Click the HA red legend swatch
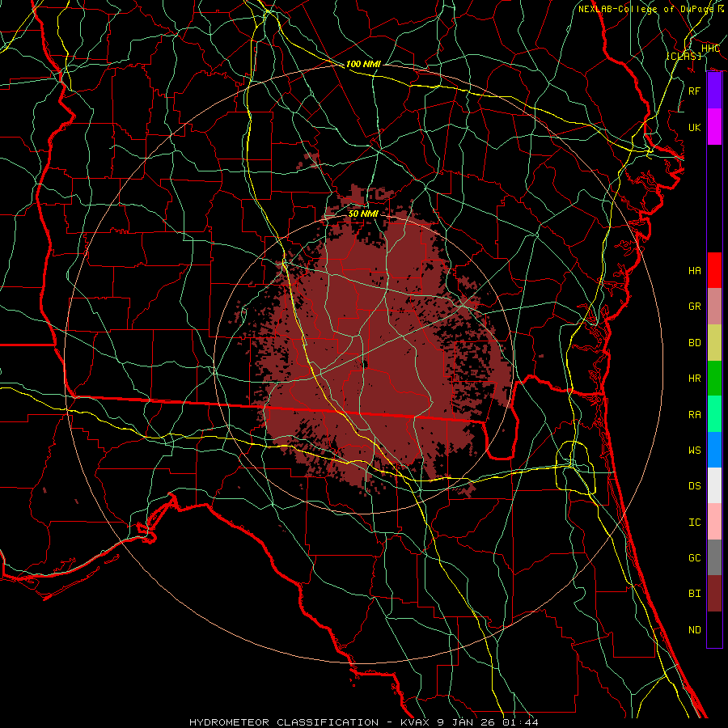This screenshot has height=728, width=728. coord(714,270)
